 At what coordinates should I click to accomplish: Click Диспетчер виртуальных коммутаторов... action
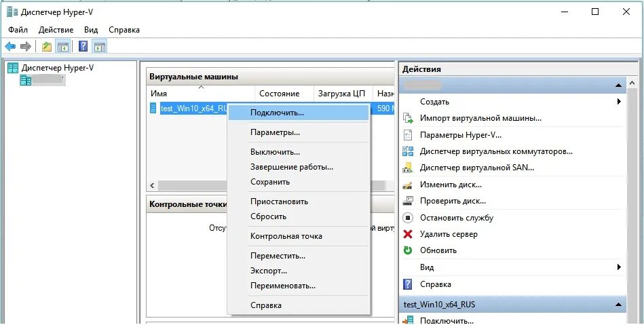click(496, 151)
